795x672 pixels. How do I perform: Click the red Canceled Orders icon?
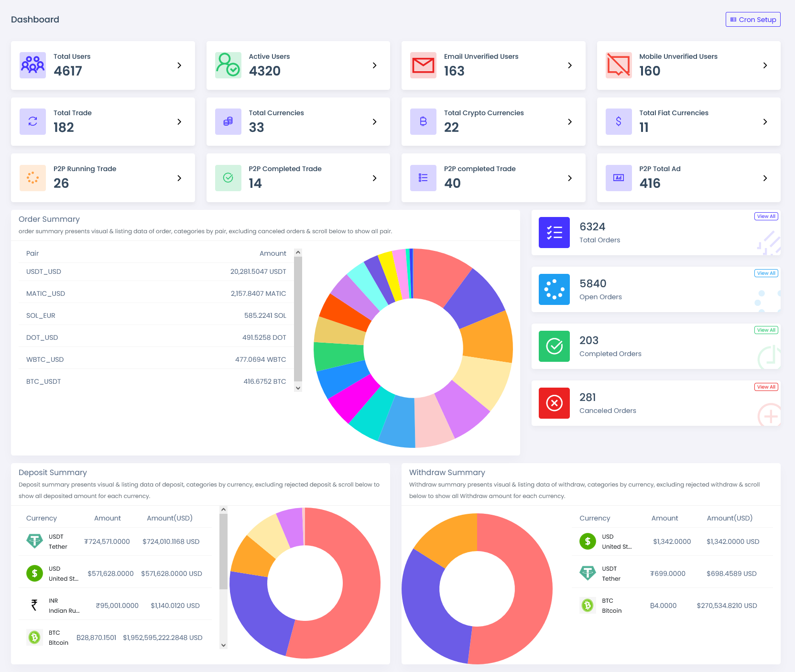pos(554,403)
